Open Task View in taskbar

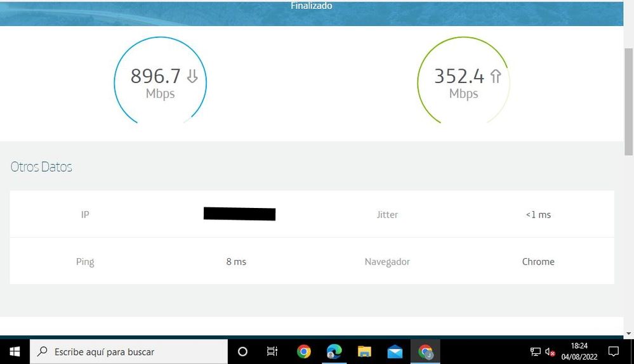(272, 351)
